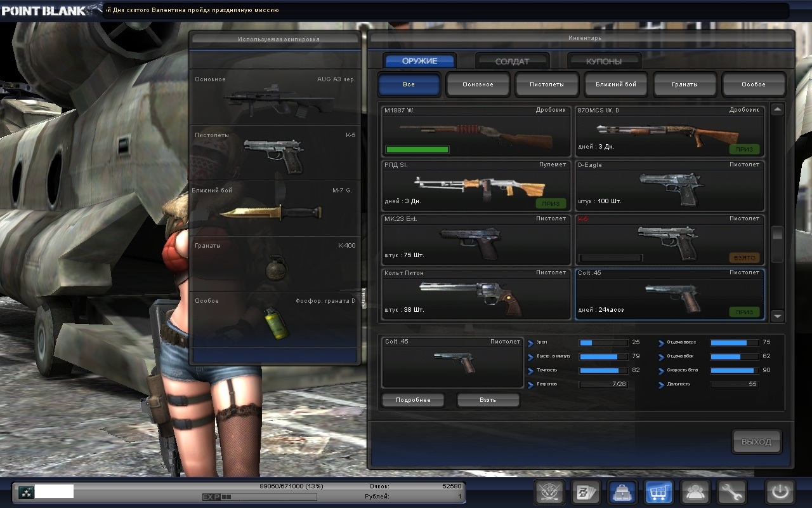
Task: Open the wrench settings icon
Action: click(x=731, y=492)
